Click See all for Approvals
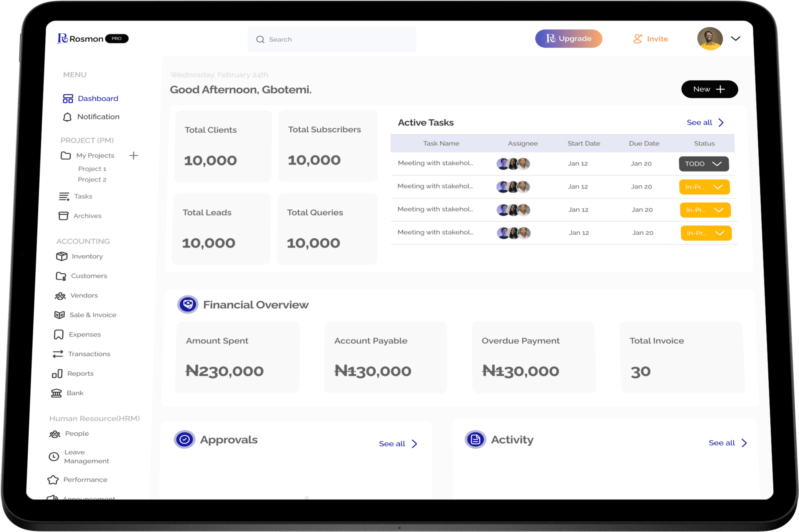This screenshot has width=799, height=532. click(x=392, y=444)
